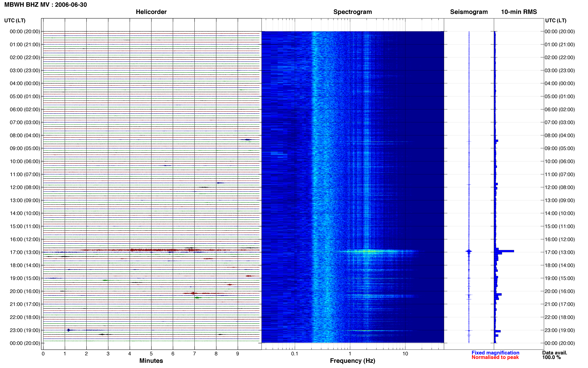Select '11:00 (07:00)' on the left time axis
Screen dimensions: 588x368
[x=25, y=174]
